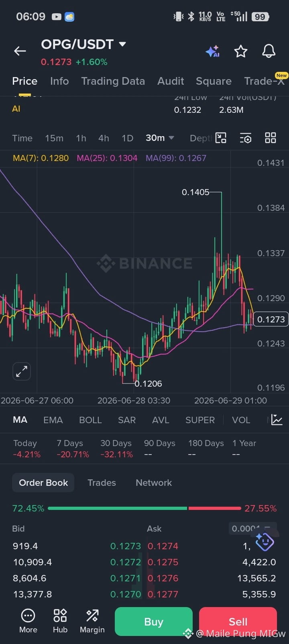
Task: Tap the MA(25): 0.1304 label
Action: [107, 158]
